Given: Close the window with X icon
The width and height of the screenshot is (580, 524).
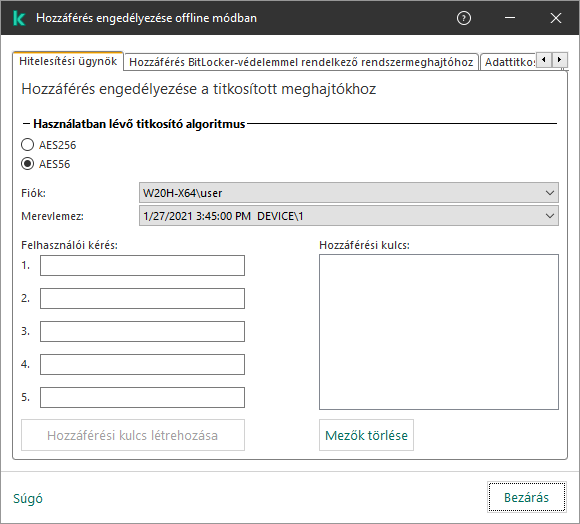Looking at the screenshot, I should pyautogui.click(x=556, y=18).
